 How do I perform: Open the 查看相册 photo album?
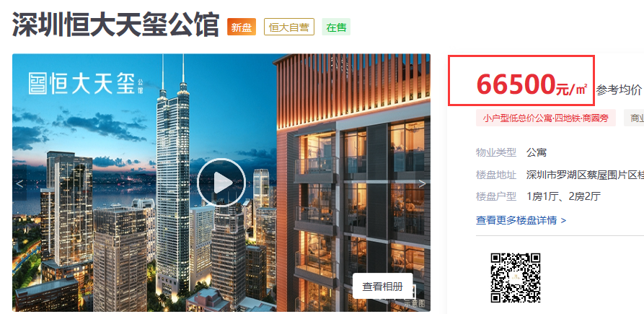point(382,286)
